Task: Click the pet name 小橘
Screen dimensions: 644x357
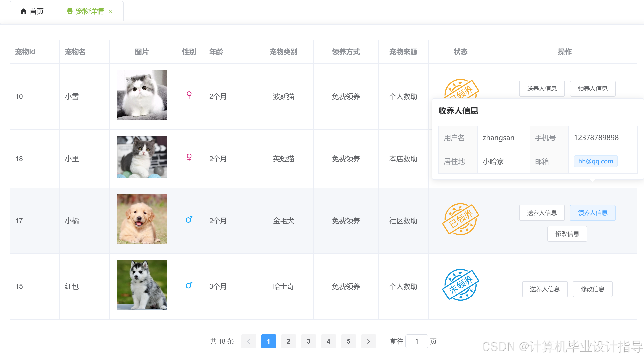Action: point(72,221)
